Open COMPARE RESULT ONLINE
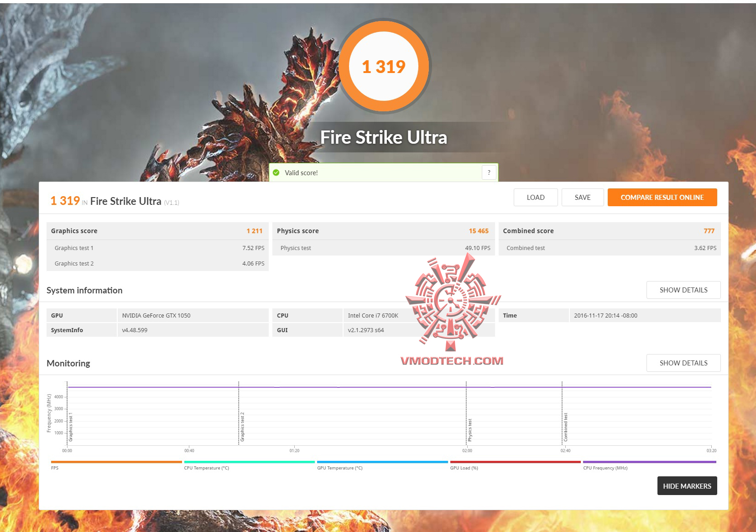Screen dimensions: 756x532 click(662, 197)
